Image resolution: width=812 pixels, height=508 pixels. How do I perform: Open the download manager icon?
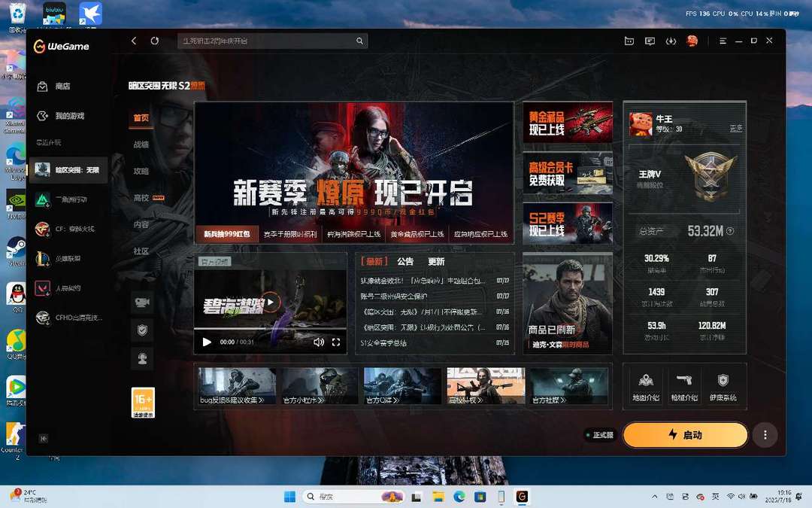[x=671, y=41]
